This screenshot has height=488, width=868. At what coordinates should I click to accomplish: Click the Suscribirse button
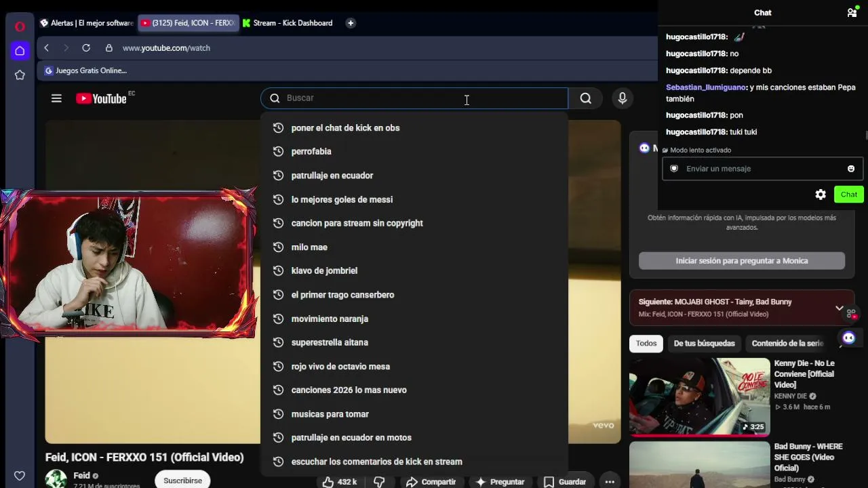click(x=182, y=481)
